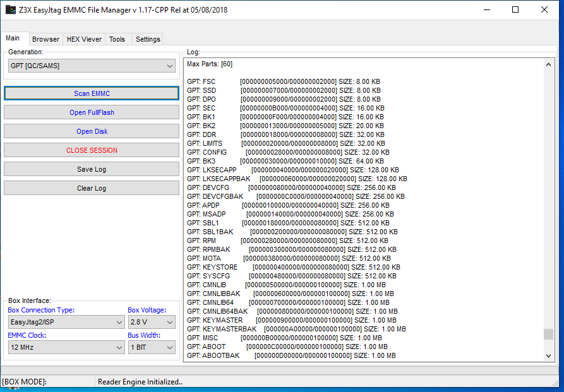Select the GPT: MSADP log entry
This screenshot has width=564, height=392.
coord(291,215)
